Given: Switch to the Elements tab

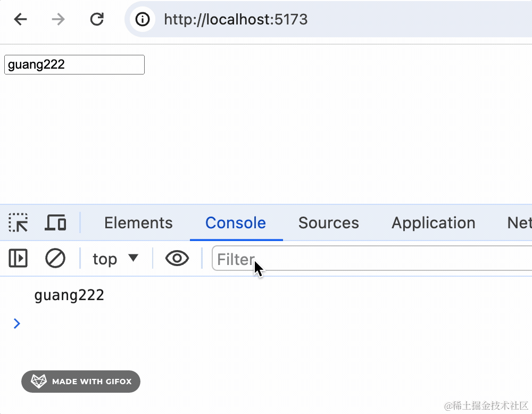Looking at the screenshot, I should pyautogui.click(x=138, y=222).
